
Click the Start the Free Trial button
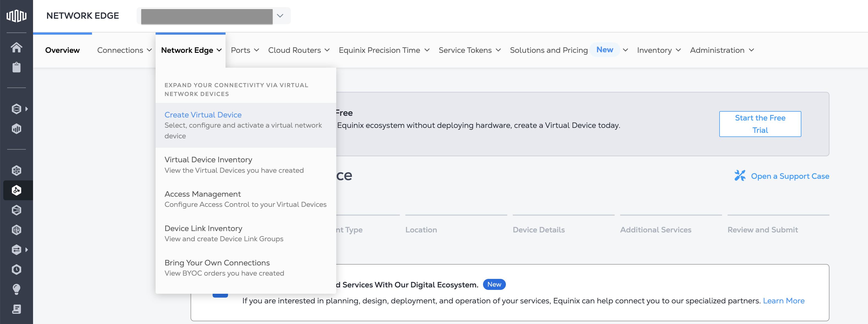[x=760, y=124]
